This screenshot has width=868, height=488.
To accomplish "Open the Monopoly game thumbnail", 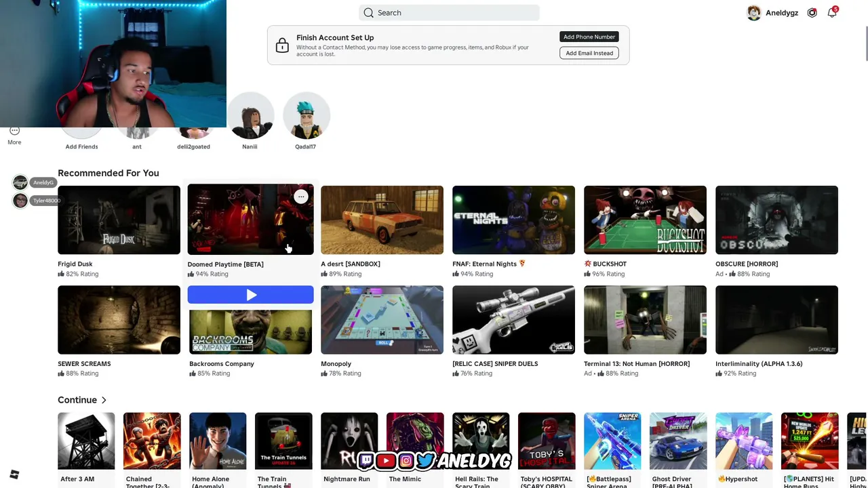I will (382, 319).
